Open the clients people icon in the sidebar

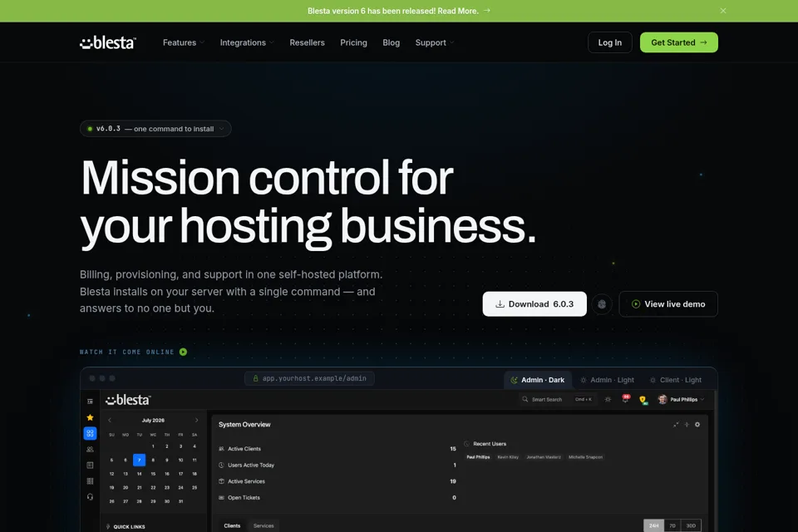tap(90, 450)
